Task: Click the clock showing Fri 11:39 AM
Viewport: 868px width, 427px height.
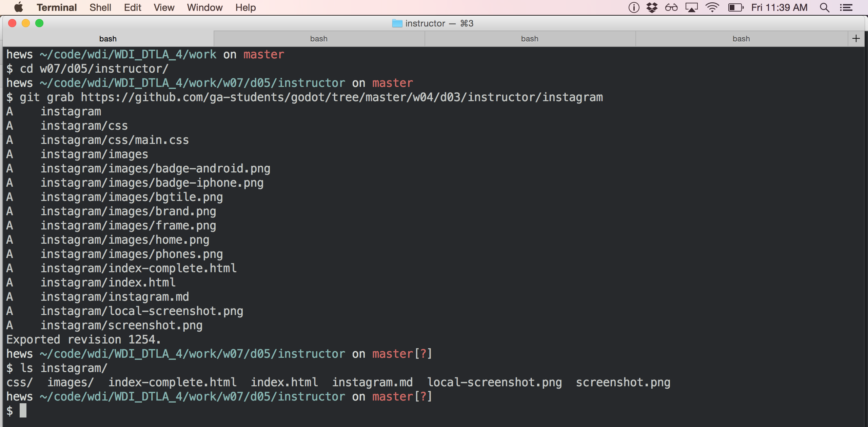Action: click(x=779, y=7)
